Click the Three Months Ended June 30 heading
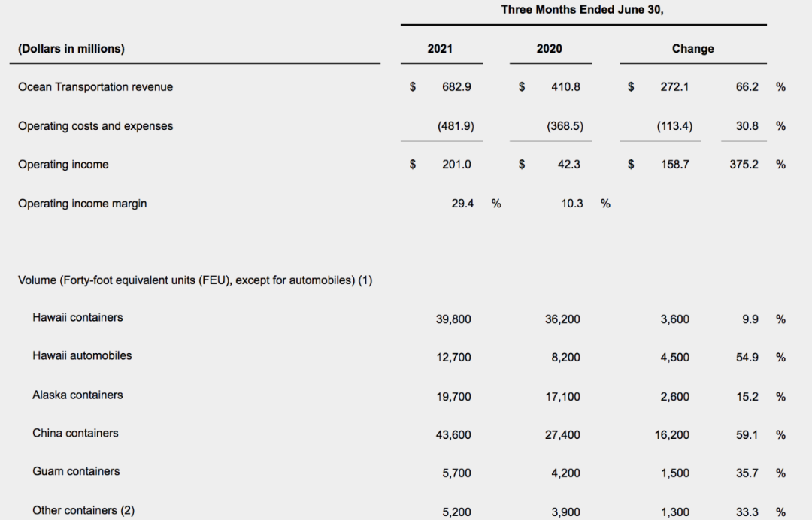The image size is (812, 520). 583,10
